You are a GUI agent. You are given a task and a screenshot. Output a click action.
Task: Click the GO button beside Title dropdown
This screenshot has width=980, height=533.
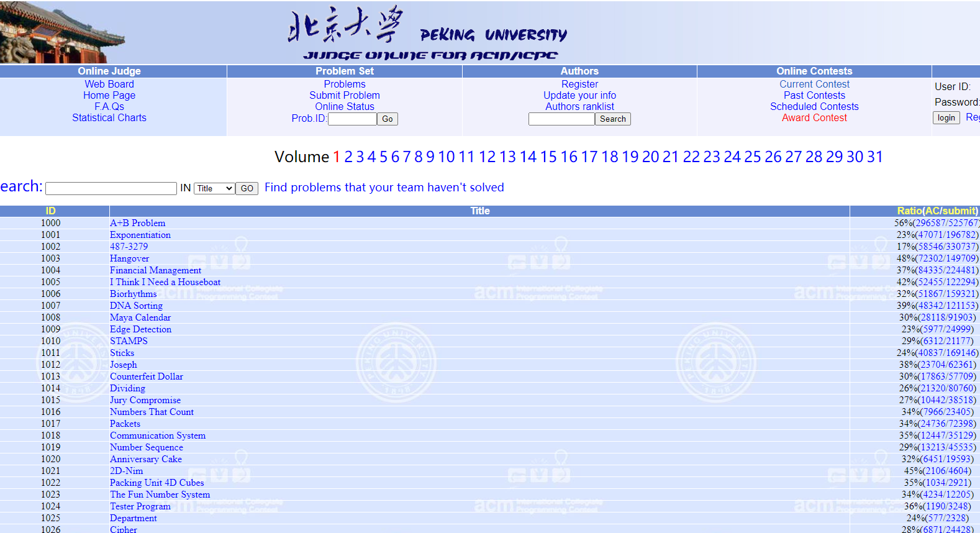coord(247,188)
